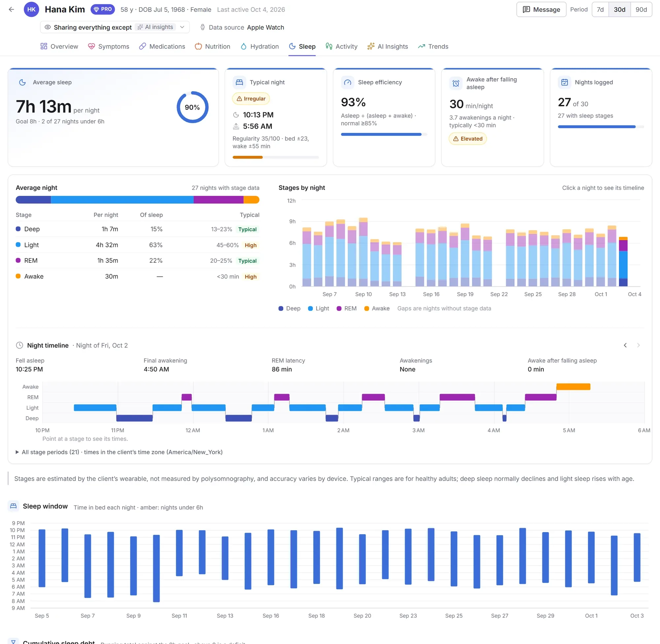Image resolution: width=660 pixels, height=644 pixels.
Task: Click the HK avatar circle
Action: click(31, 10)
